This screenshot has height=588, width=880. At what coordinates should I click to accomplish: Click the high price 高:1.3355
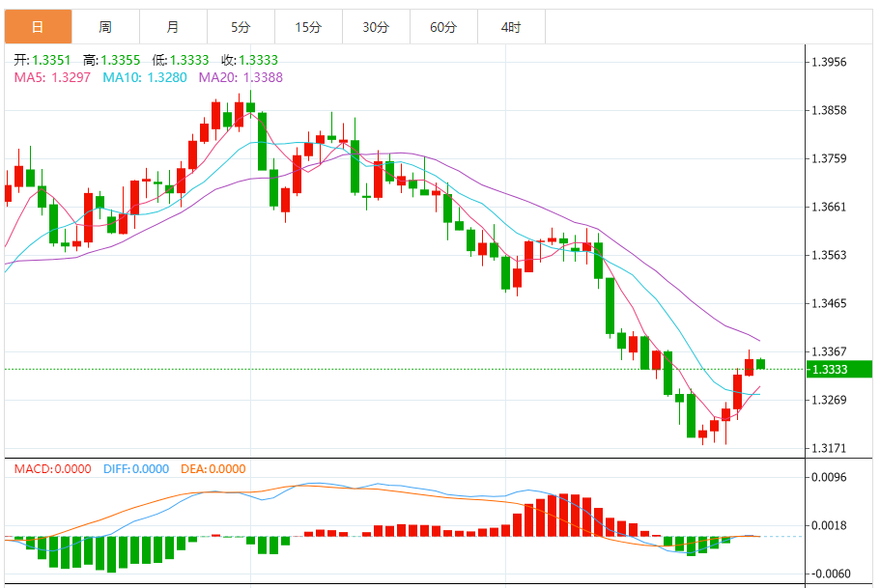tap(111, 60)
